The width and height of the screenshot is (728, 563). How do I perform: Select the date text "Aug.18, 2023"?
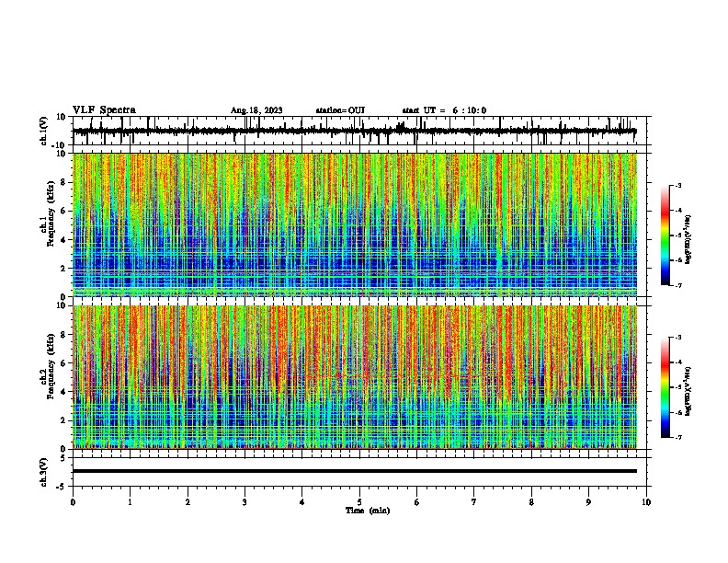pyautogui.click(x=256, y=110)
